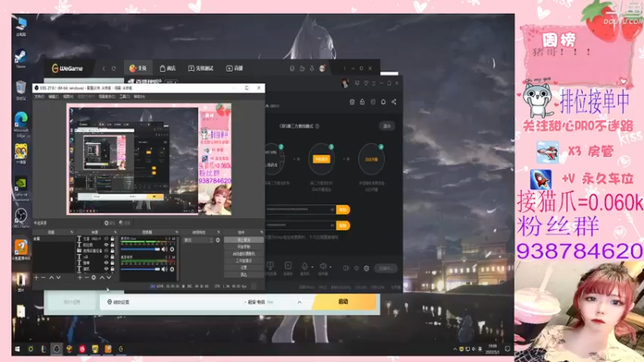
Task: Switch to WeGame 主页 tab
Action: click(138, 68)
